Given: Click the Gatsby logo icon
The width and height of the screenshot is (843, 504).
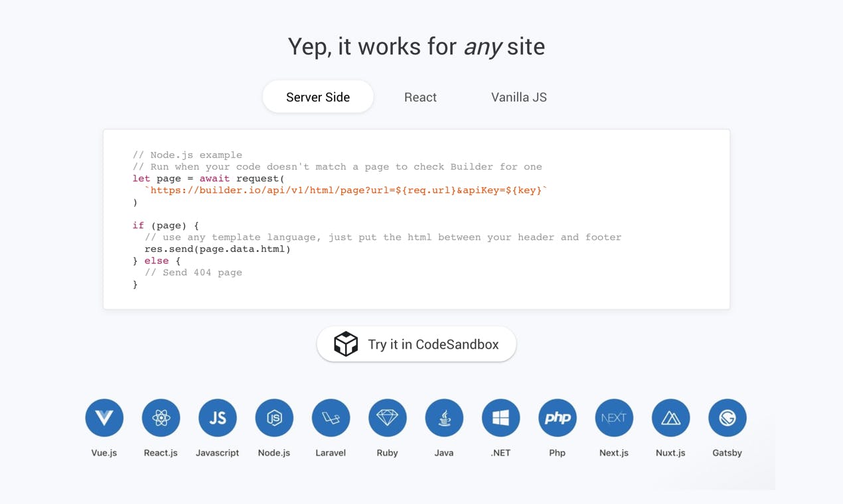Looking at the screenshot, I should [x=728, y=418].
